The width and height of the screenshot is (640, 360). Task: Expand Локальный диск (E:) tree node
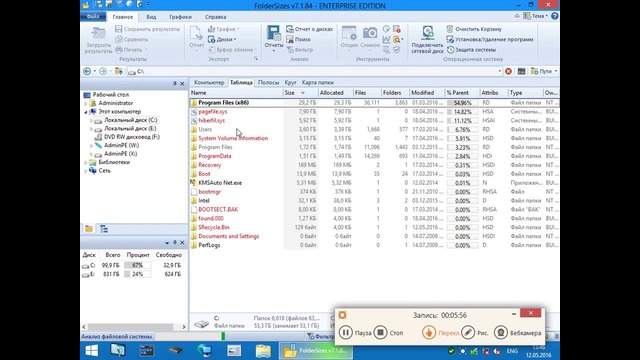click(91, 129)
